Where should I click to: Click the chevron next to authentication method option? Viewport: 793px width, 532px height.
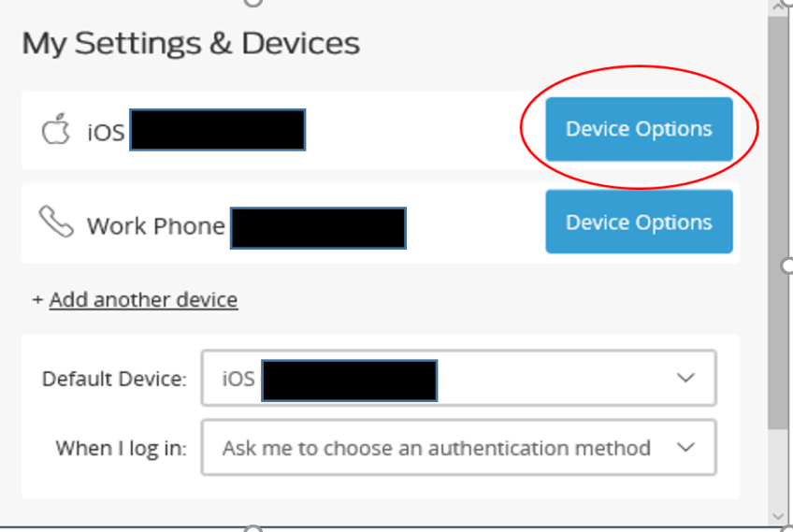[685, 447]
